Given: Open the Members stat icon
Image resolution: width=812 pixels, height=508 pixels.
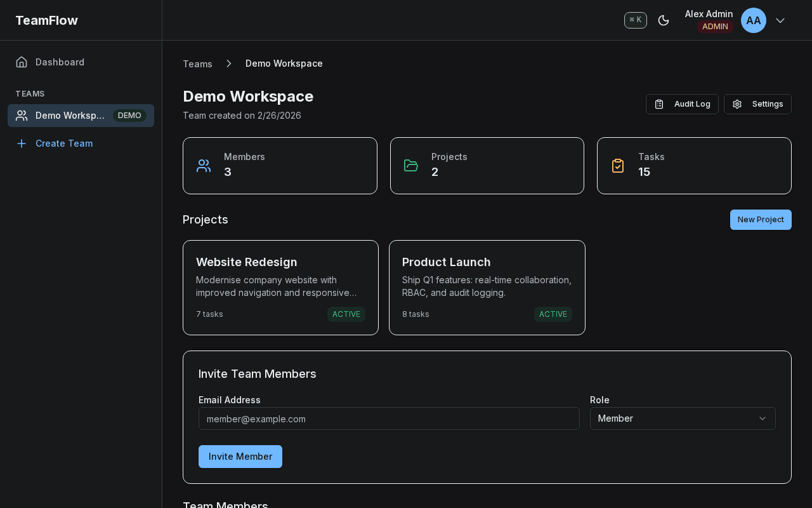Looking at the screenshot, I should click(x=203, y=165).
